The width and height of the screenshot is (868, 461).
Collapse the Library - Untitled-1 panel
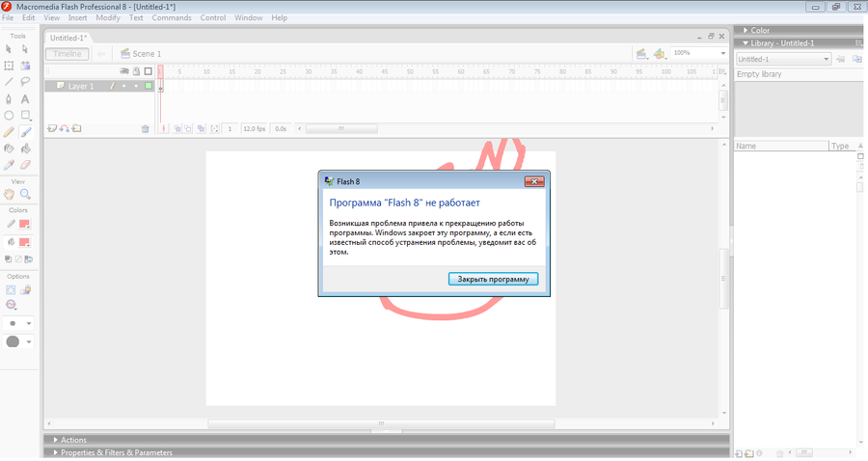point(746,43)
